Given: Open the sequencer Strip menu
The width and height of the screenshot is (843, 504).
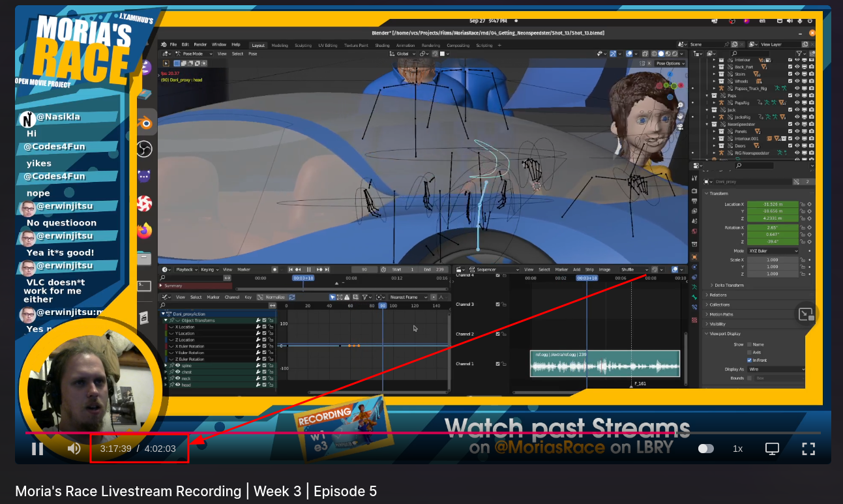Looking at the screenshot, I should pyautogui.click(x=589, y=269).
